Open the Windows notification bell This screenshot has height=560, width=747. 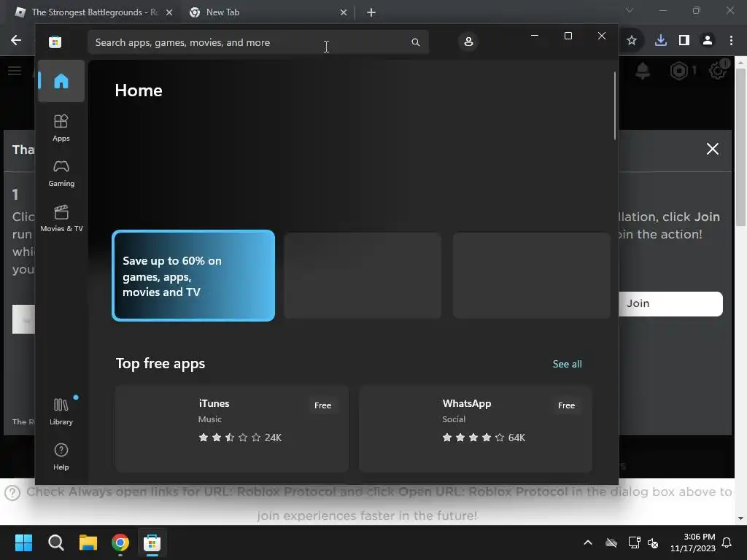(727, 542)
